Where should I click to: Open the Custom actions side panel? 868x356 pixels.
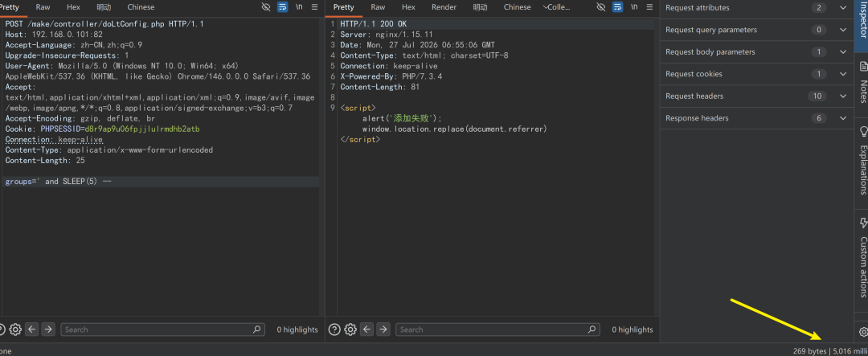coord(862,258)
